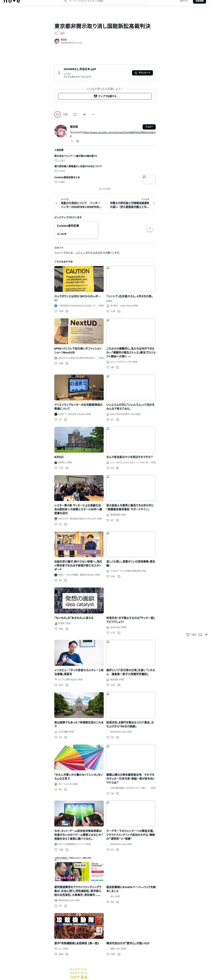Open the author's X (Twitter) profile icon
210x980 pixels.
72,141
